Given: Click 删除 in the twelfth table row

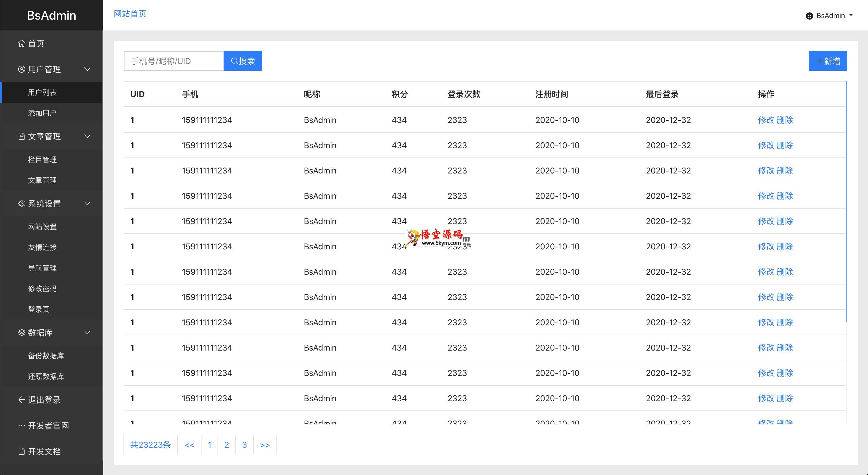Looking at the screenshot, I should [x=785, y=398].
